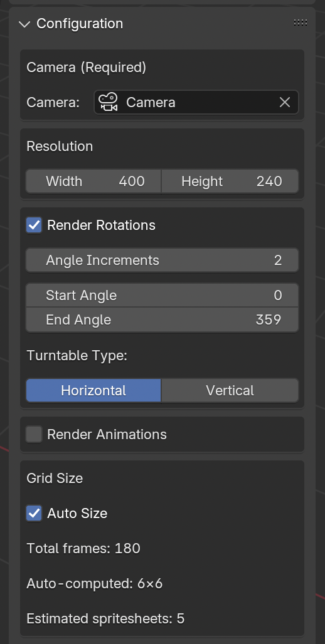Open the Camera object selector field
The image size is (325, 644).
pyautogui.click(x=196, y=102)
